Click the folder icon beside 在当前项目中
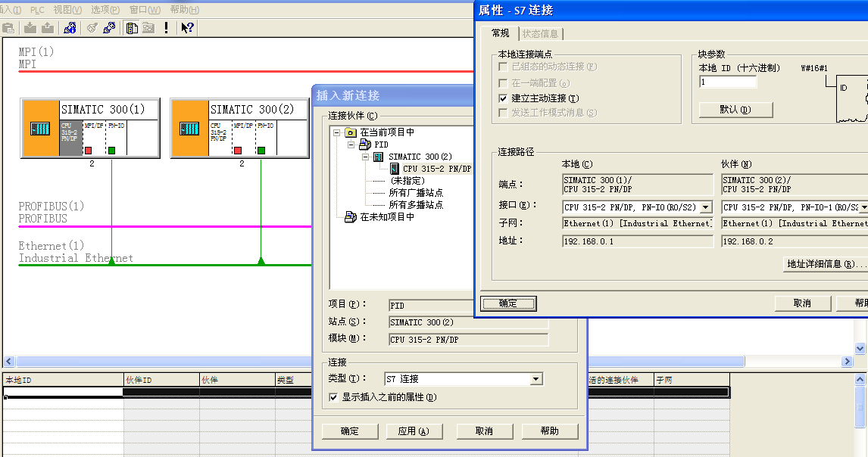868x457 pixels. tap(351, 132)
